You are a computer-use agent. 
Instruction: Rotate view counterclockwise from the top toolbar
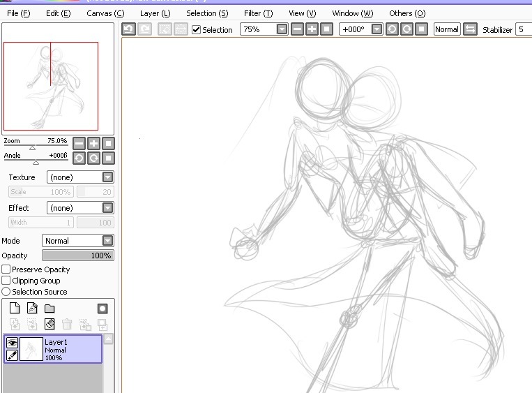click(x=392, y=29)
